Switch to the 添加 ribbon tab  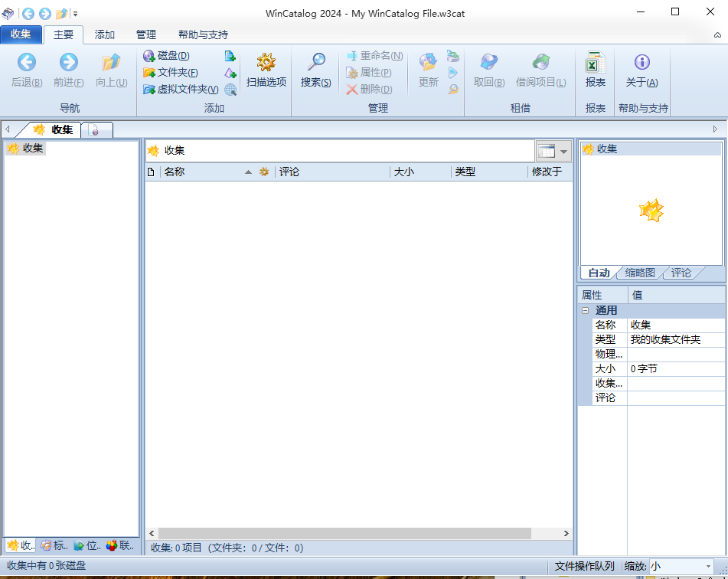pos(104,34)
